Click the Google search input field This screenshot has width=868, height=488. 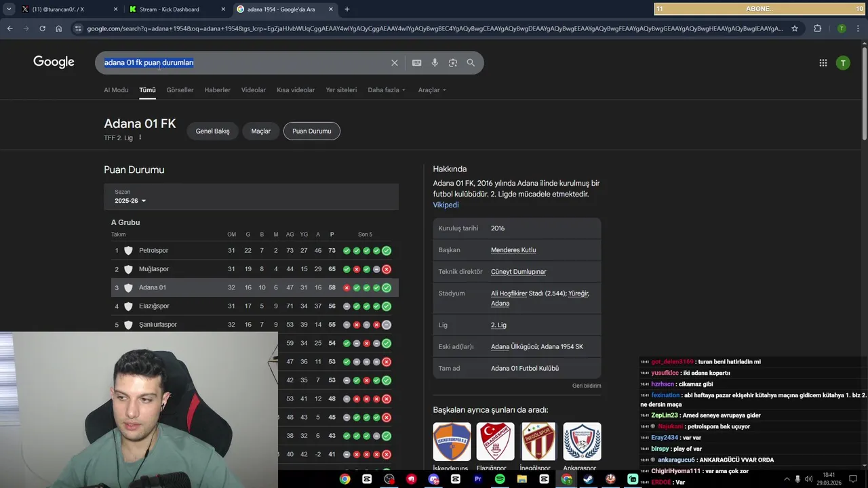click(244, 62)
